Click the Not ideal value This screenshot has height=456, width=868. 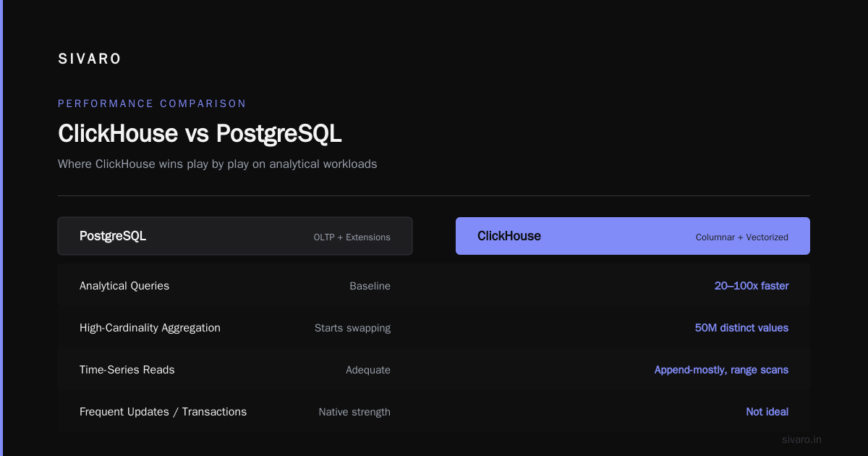tap(767, 412)
